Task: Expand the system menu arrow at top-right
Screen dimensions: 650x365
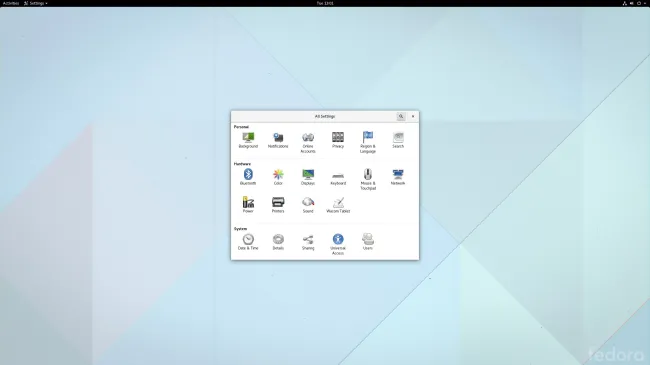Action: pyautogui.click(x=645, y=3)
